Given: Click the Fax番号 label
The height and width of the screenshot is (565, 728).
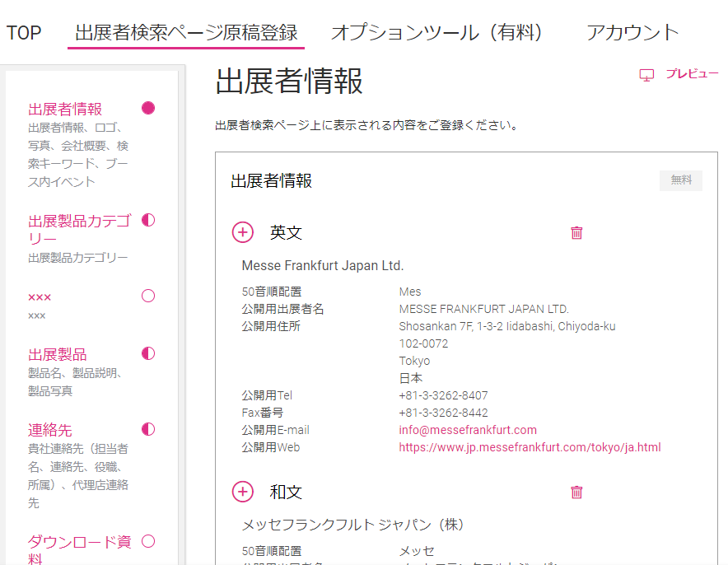Looking at the screenshot, I should click(263, 413).
